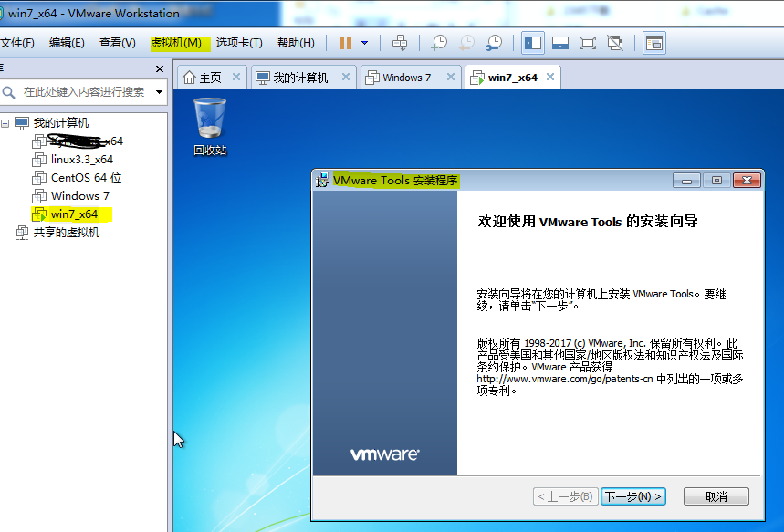
Task: Click the 我的计算机 monitor tree icon
Action: 22,123
